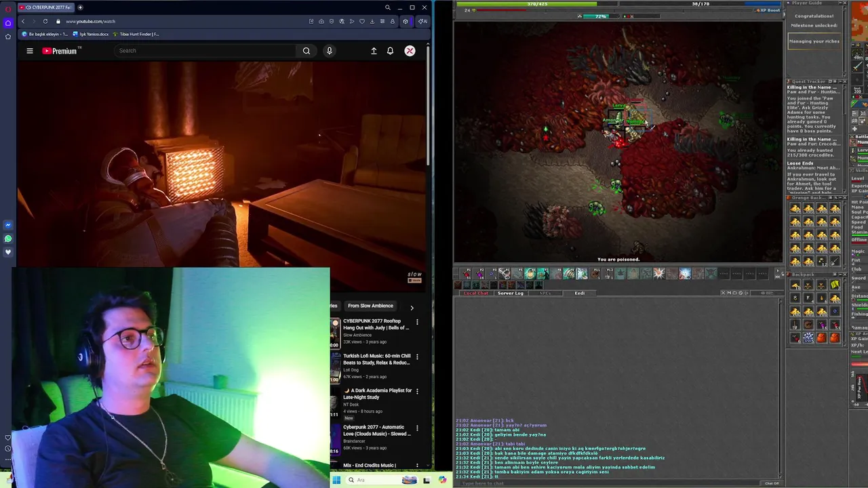
Task: Switch to the Local Chat tab in Tibia
Action: (x=476, y=293)
